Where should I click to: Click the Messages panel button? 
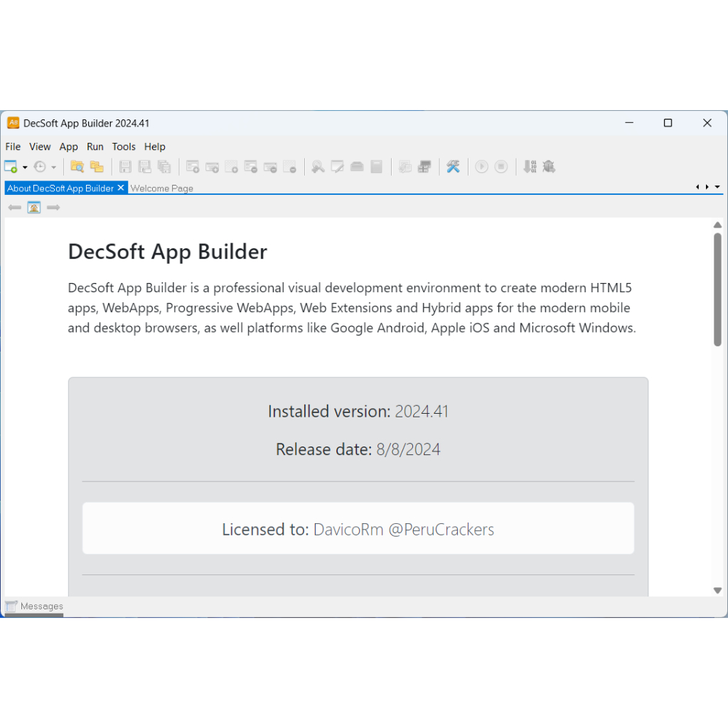34,606
